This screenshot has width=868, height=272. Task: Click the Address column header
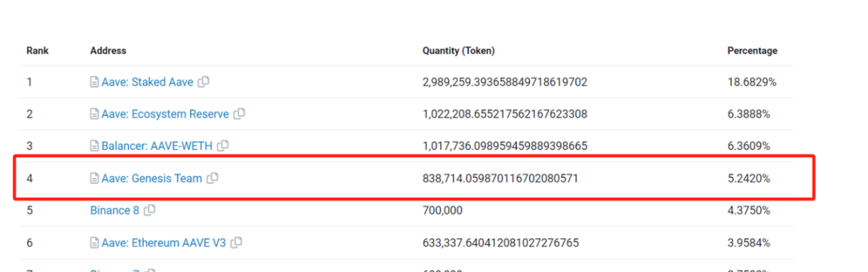coord(108,50)
